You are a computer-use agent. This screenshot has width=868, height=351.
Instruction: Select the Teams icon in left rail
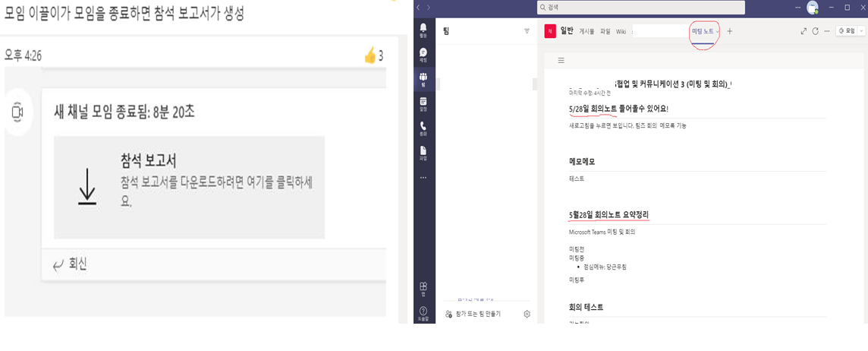pos(423,79)
